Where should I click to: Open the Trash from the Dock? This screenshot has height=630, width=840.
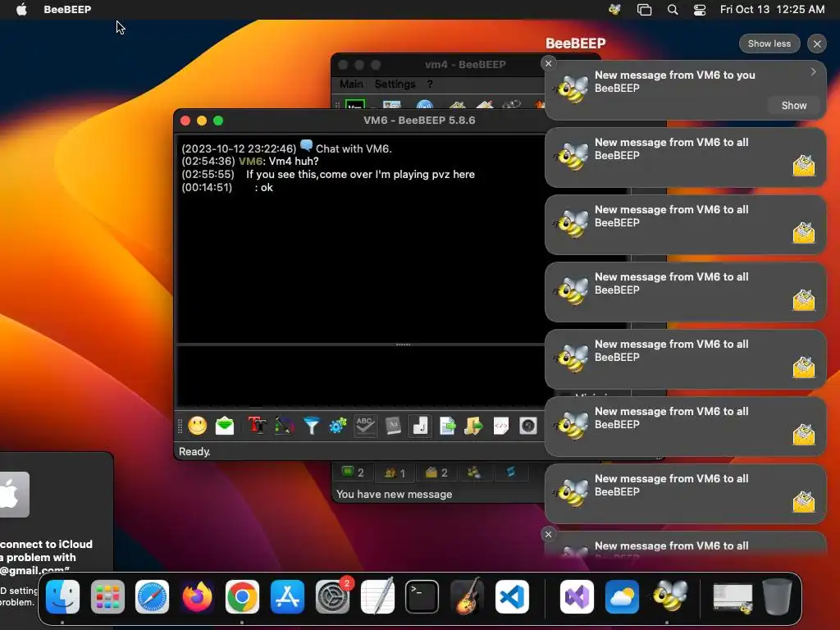coord(777,596)
